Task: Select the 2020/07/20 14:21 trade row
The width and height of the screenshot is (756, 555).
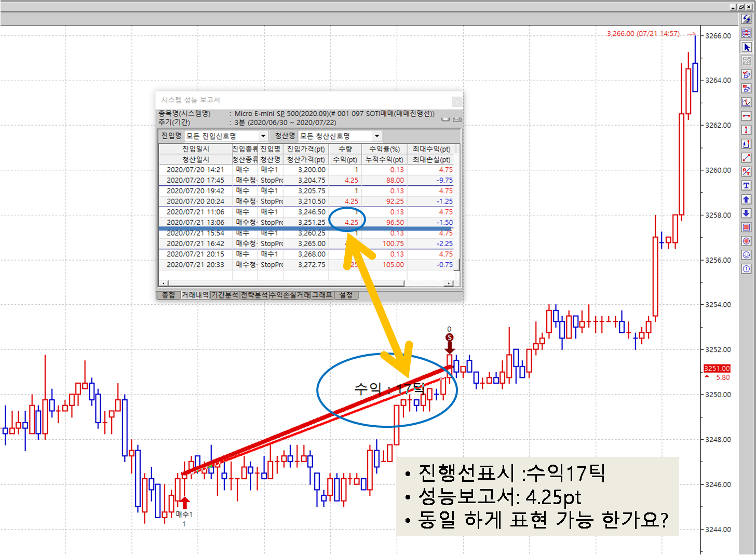Action: click(195, 170)
